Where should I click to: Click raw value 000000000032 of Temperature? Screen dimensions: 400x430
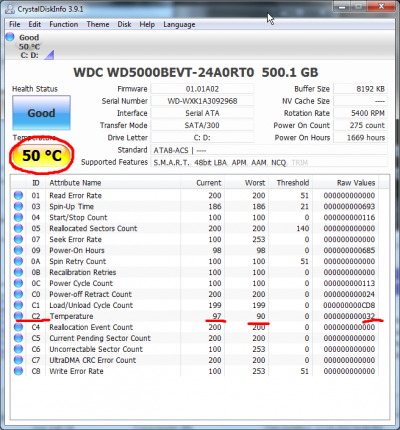pyautogui.click(x=349, y=316)
